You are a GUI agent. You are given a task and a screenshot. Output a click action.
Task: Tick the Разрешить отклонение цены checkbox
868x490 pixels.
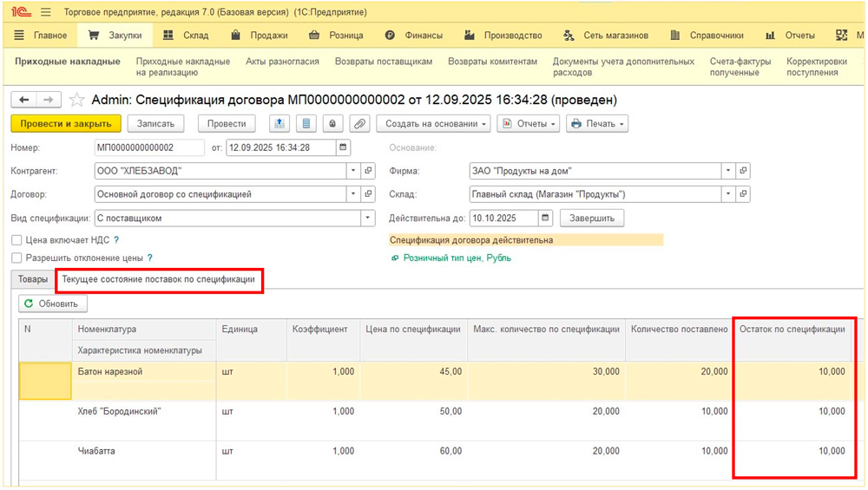(16, 258)
